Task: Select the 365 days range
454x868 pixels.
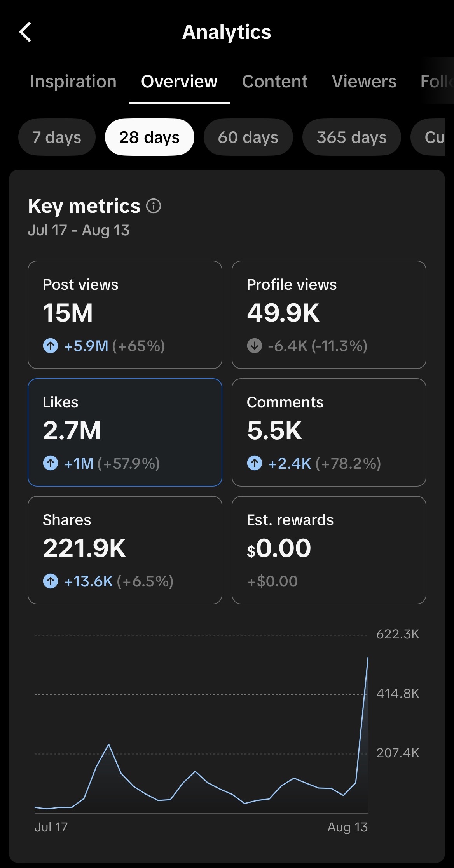Action: pos(352,137)
